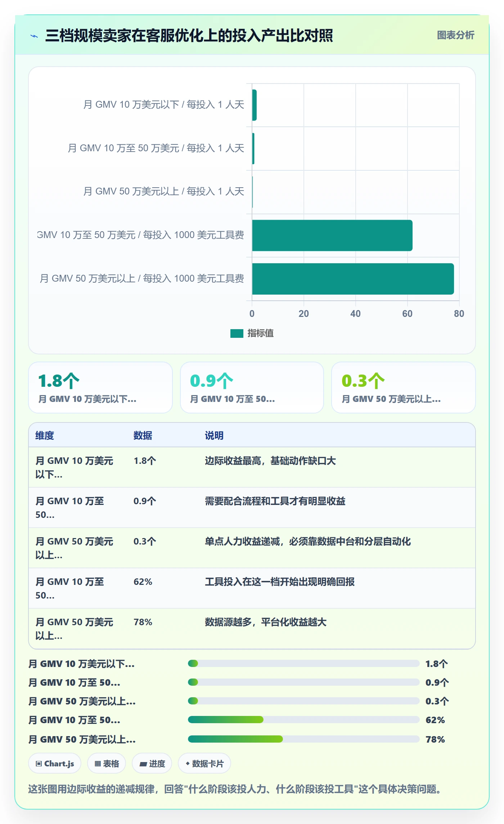Click the 表格 tag
Image resolution: width=504 pixels, height=824 pixels.
pos(107,763)
